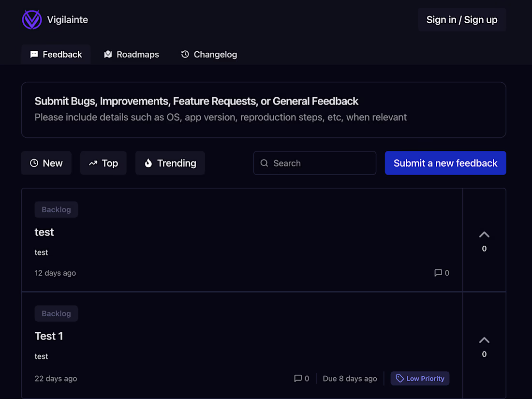Open the Feedback tab

pyautogui.click(x=56, y=54)
